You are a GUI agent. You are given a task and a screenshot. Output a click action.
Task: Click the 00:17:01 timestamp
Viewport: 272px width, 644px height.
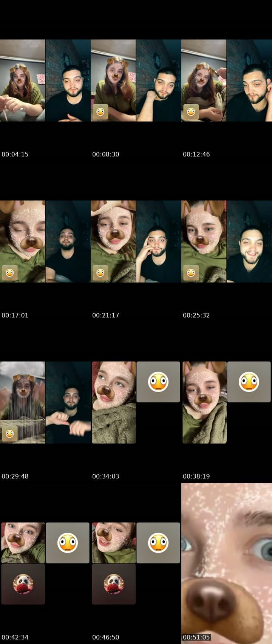click(x=15, y=315)
